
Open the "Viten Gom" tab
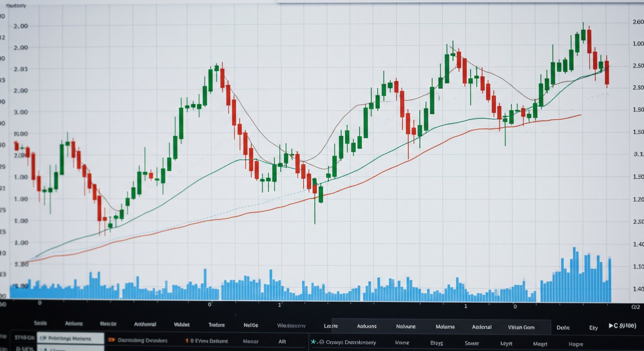pos(521,327)
